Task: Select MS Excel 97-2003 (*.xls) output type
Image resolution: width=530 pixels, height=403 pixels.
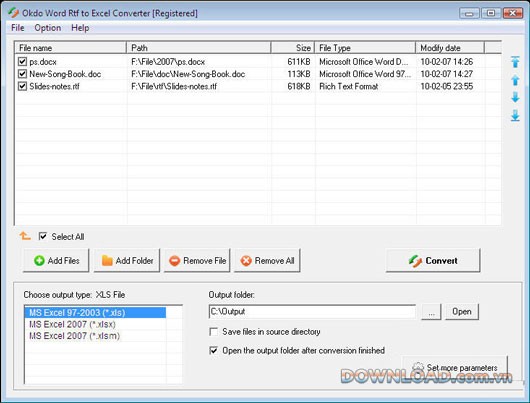Action: click(x=95, y=313)
